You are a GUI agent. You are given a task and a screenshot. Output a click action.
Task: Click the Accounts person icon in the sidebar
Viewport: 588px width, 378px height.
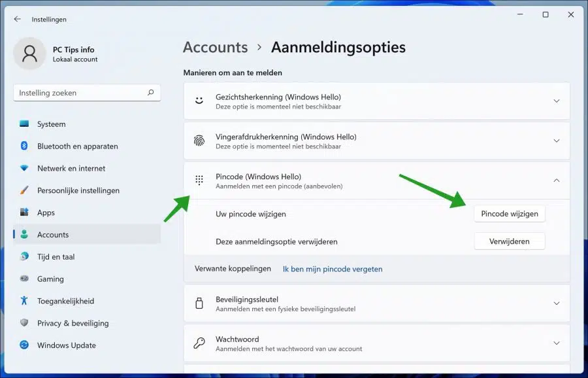(x=24, y=235)
